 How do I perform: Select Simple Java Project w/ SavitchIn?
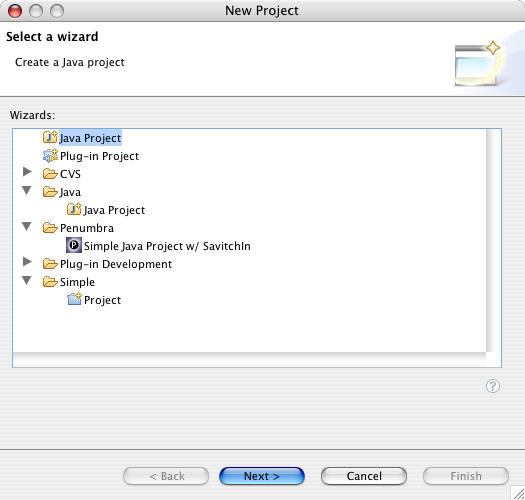(x=167, y=246)
